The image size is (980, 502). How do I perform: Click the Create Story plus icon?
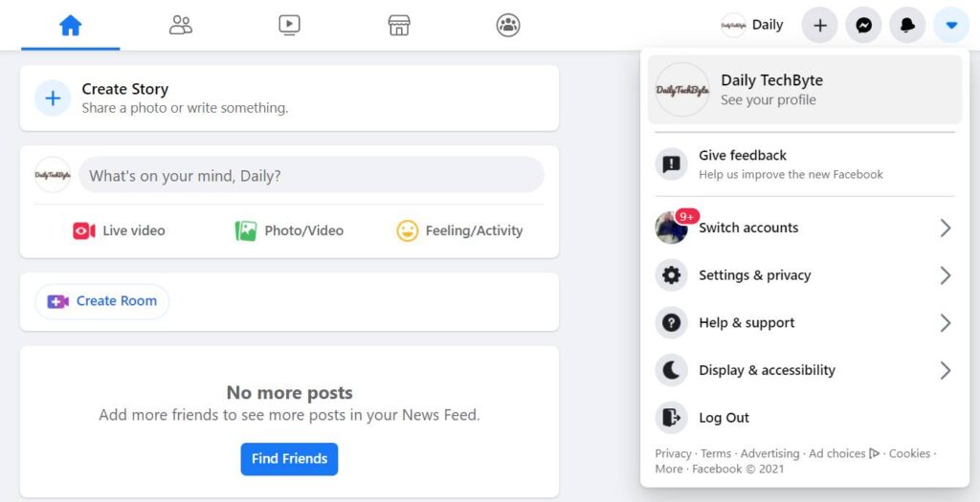click(x=53, y=98)
